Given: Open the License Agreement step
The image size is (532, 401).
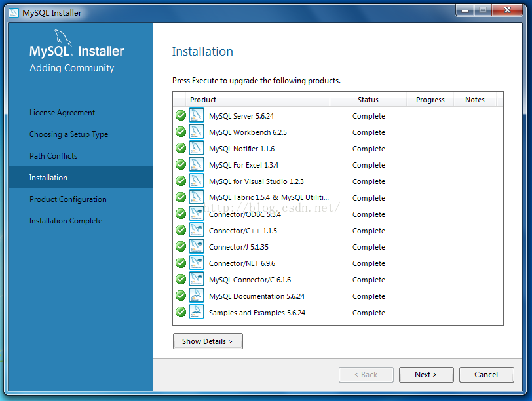Looking at the screenshot, I should click(62, 113).
